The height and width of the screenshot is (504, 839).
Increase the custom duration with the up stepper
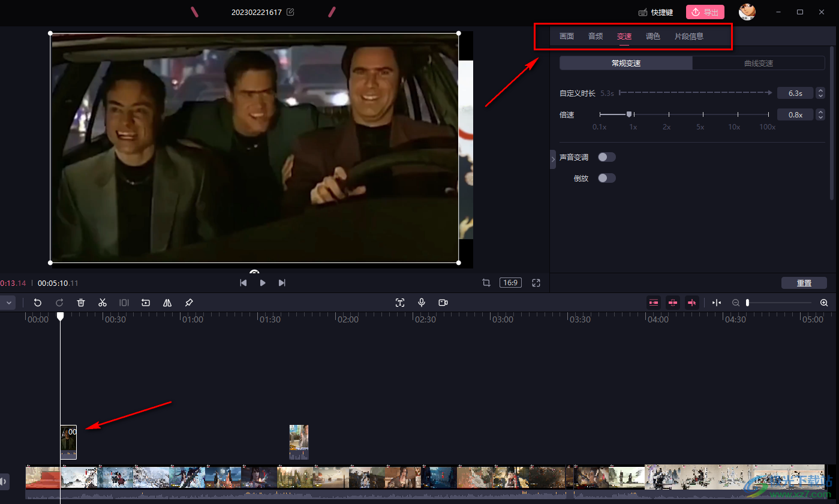click(x=821, y=90)
